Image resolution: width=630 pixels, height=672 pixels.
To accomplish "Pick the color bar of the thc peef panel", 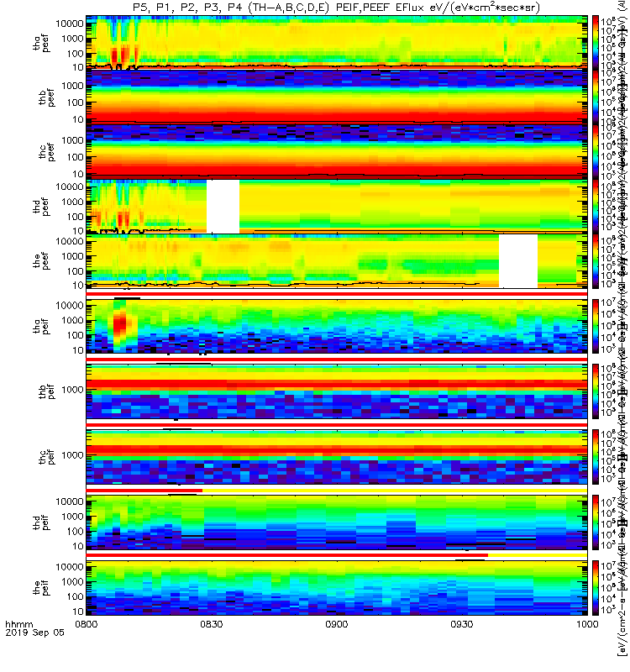I will tap(596, 152).
